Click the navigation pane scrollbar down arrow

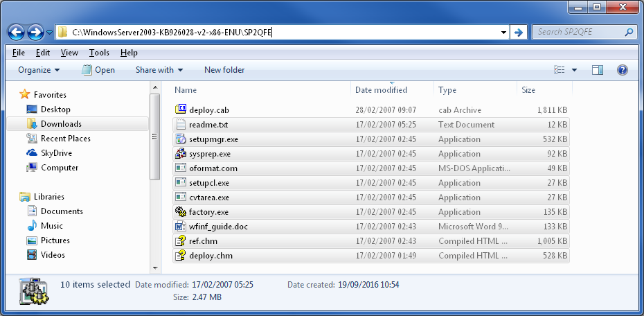(x=154, y=267)
